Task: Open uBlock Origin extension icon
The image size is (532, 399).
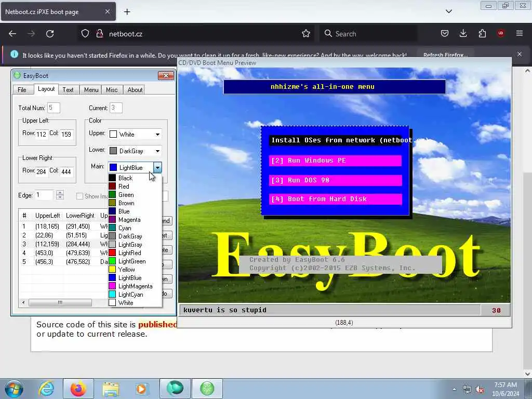Action: (501, 33)
